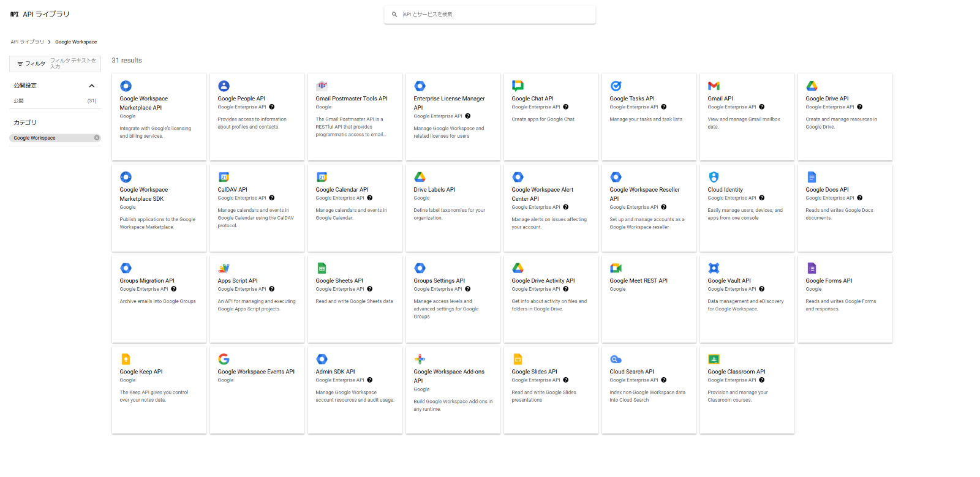Click the Drive Labels API icon
The width and height of the screenshot is (980, 477).
tap(420, 177)
